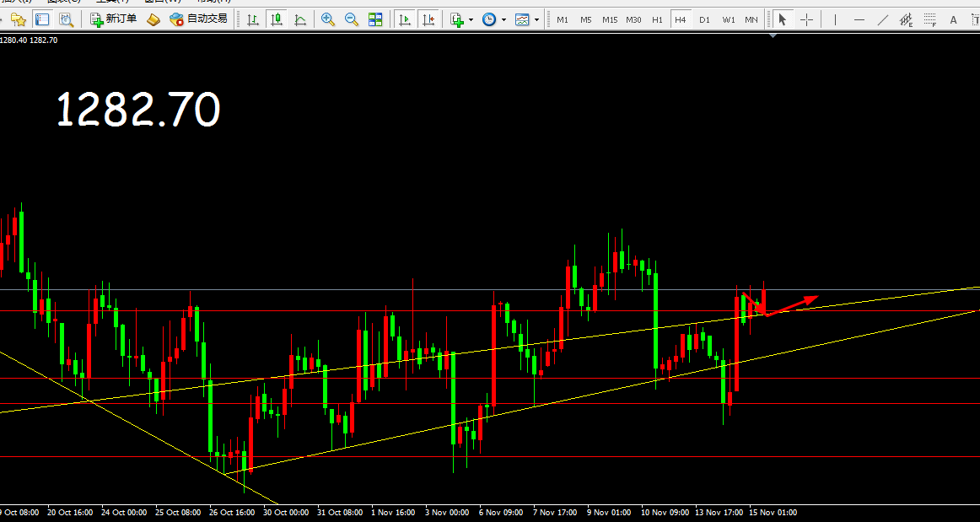Screen dimensions: 980x522
Task: Toggle chart auto scroll
Action: click(405, 19)
